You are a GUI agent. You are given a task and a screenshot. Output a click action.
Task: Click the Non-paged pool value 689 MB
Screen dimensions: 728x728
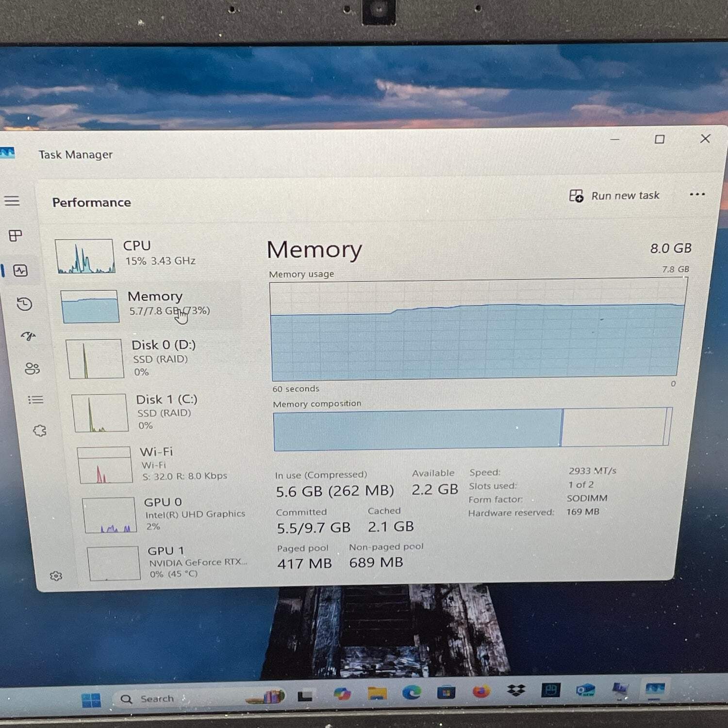(376, 562)
